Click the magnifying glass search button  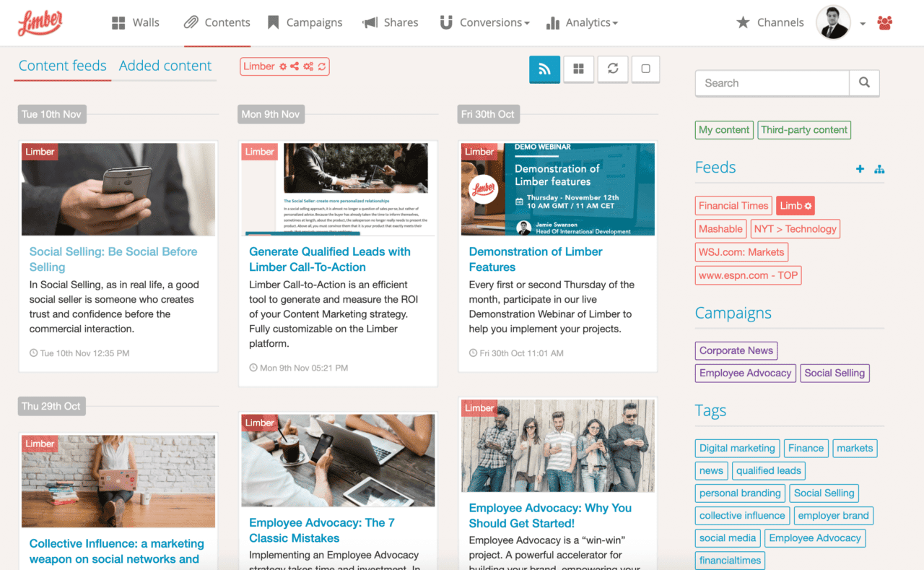point(864,83)
